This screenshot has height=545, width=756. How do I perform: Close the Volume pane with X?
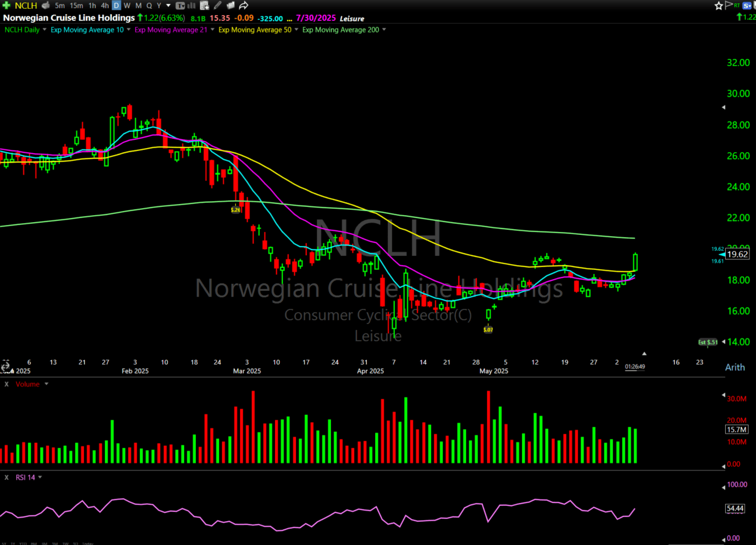click(7, 384)
